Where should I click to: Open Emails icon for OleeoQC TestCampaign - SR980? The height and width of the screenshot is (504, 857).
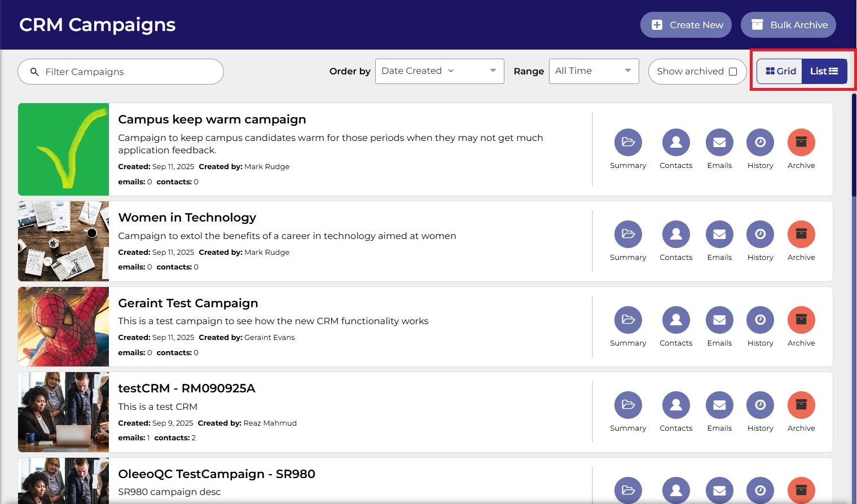pos(719,490)
